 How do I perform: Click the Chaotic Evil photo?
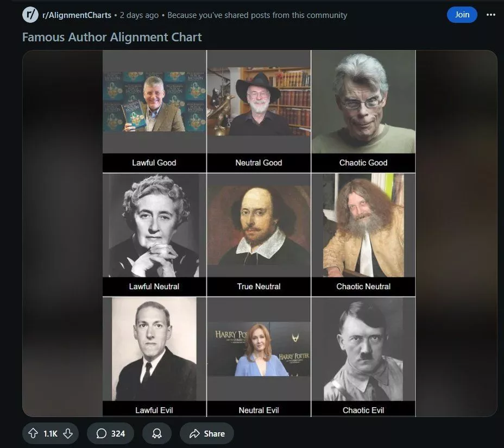click(363, 349)
